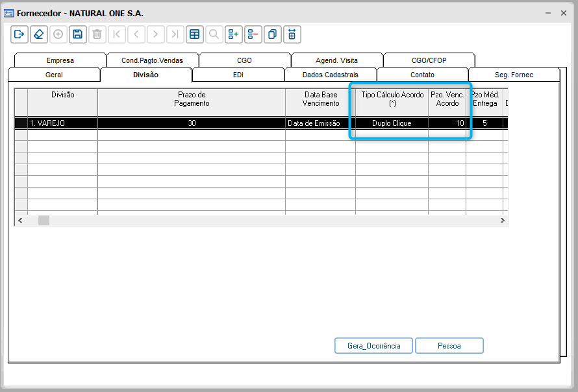Open the Seg. Fornec tab

coord(514,75)
